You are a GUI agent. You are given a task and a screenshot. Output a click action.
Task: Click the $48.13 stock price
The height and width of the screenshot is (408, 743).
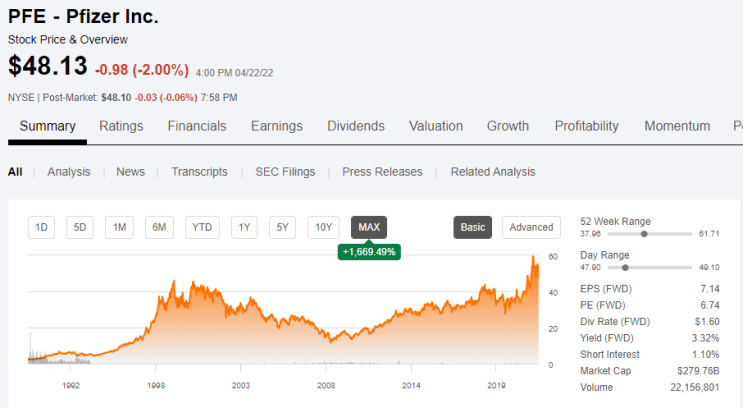tap(48, 66)
